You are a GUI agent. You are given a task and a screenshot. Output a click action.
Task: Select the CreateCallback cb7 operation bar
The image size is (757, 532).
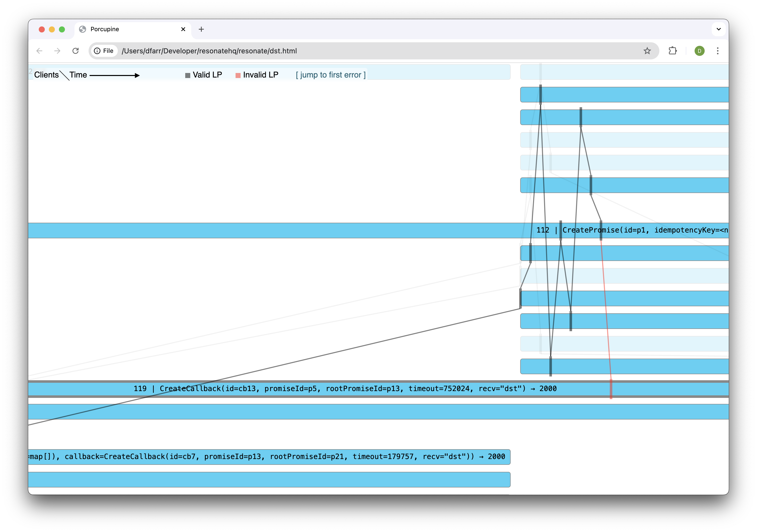[269, 457]
